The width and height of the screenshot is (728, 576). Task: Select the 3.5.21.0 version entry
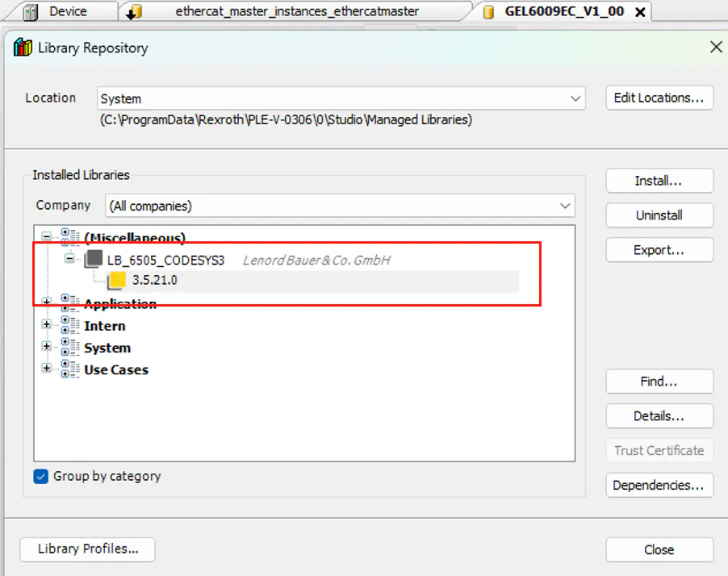tap(154, 281)
